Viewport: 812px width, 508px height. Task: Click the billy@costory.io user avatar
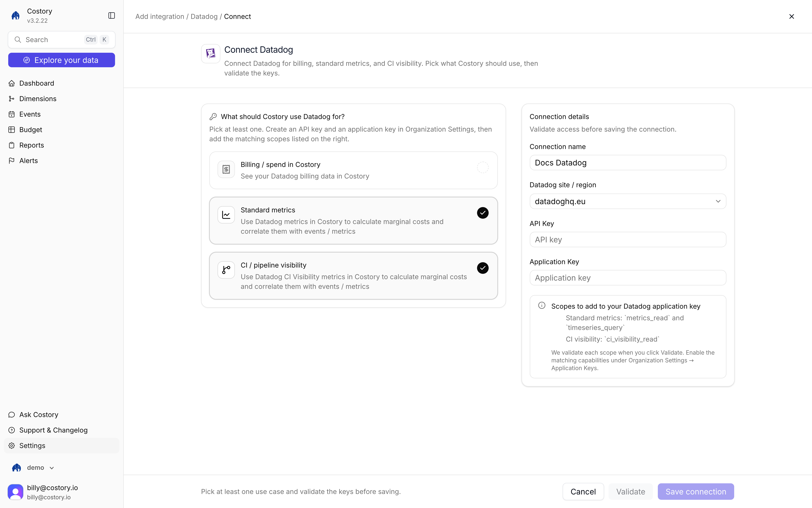point(15,492)
